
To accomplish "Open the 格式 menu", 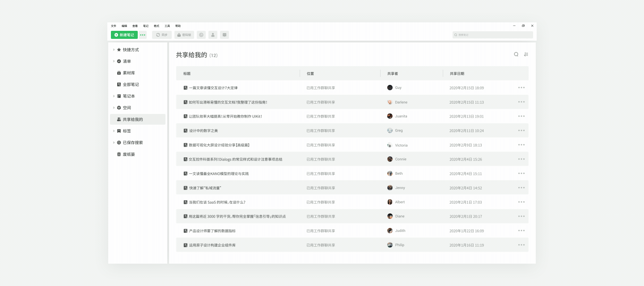I will [x=157, y=26].
